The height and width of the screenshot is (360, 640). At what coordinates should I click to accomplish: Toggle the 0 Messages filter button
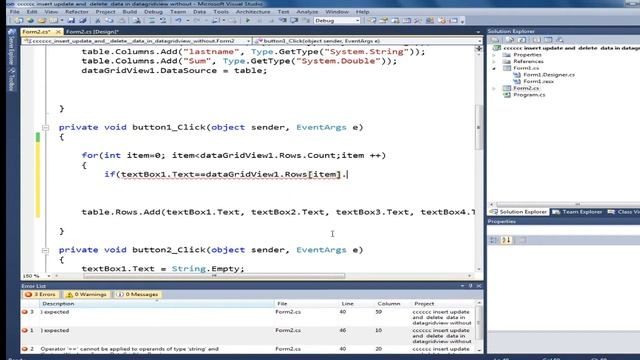(x=137, y=294)
